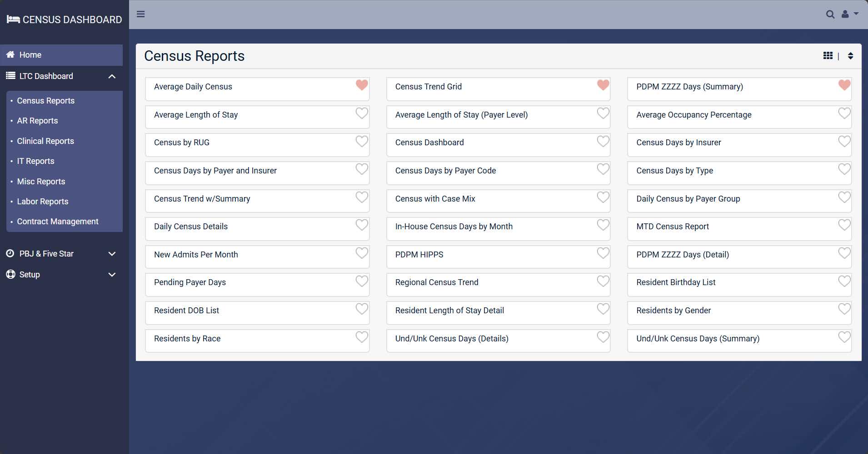The height and width of the screenshot is (454, 868).
Task: Open the Resident Birthday List report
Action: 675,282
